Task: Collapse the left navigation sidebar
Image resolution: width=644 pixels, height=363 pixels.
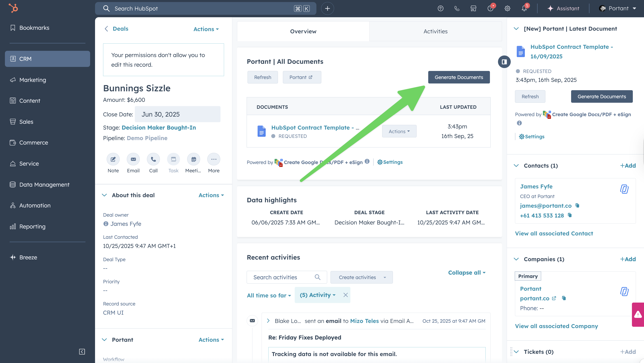Action: point(82,352)
